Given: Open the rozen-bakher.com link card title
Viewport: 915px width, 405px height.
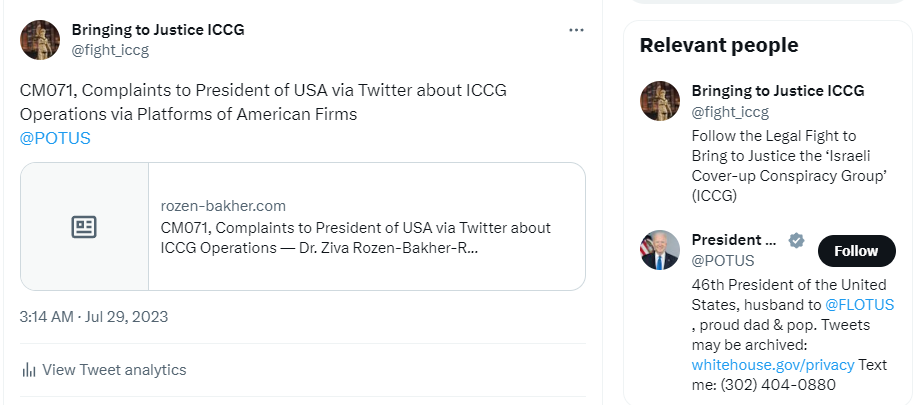Looking at the screenshot, I should click(x=355, y=237).
